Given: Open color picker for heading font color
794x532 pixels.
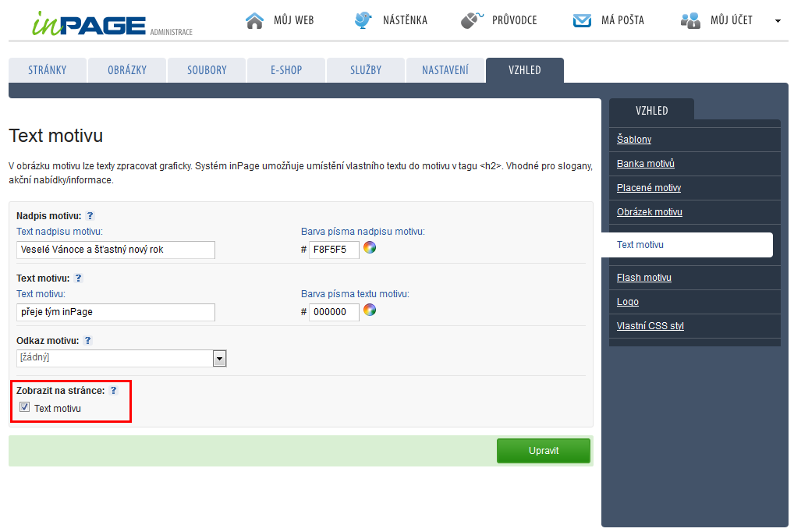Looking at the screenshot, I should [x=370, y=248].
